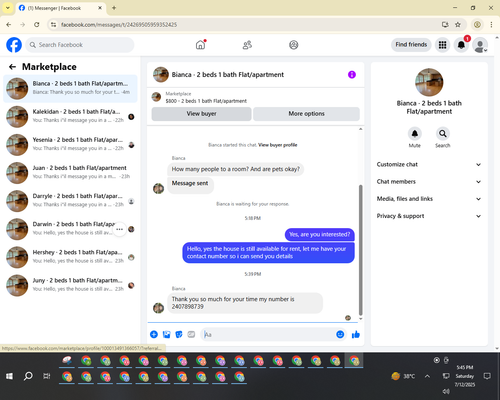Open options for Darwin conversation
500x400 pixels.
click(120, 229)
